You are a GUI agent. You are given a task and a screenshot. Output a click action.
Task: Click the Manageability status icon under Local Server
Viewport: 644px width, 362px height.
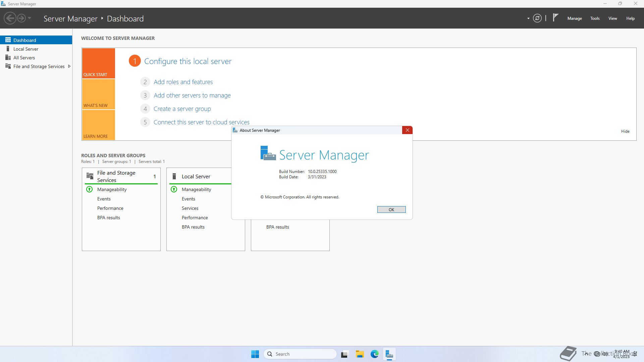click(174, 189)
